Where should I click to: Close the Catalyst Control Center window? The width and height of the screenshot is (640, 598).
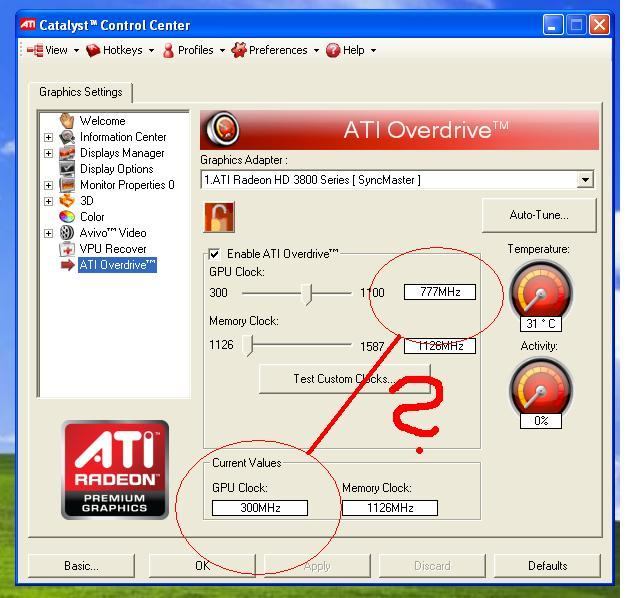click(x=599, y=24)
